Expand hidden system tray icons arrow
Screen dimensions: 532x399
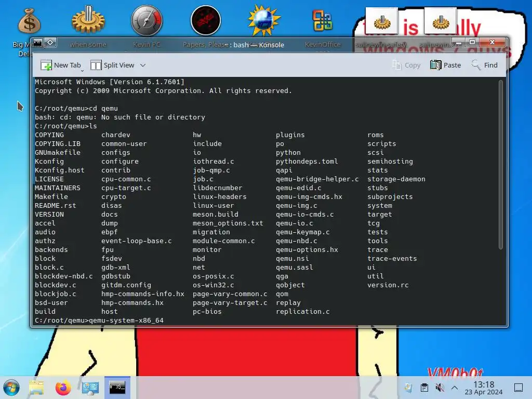(x=455, y=388)
